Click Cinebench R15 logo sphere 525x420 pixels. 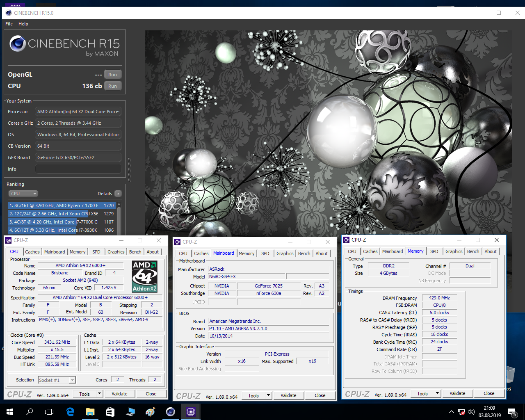pyautogui.click(x=18, y=43)
